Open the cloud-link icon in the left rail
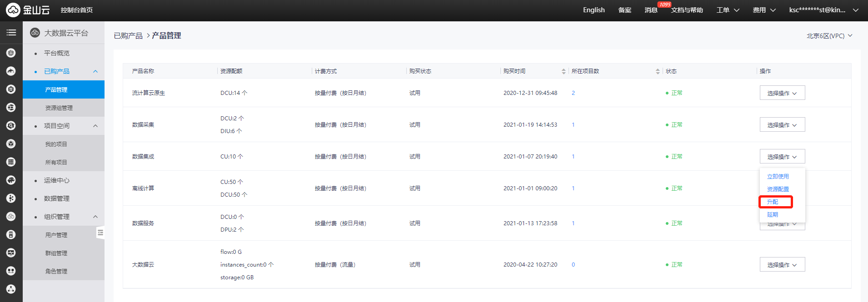The height and width of the screenshot is (302, 868). pos(11,217)
